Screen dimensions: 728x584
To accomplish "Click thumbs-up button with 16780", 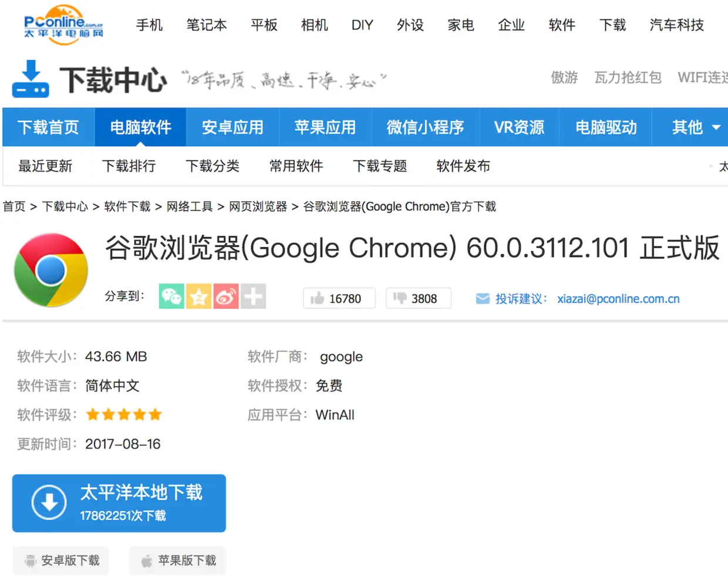I will coord(339,298).
